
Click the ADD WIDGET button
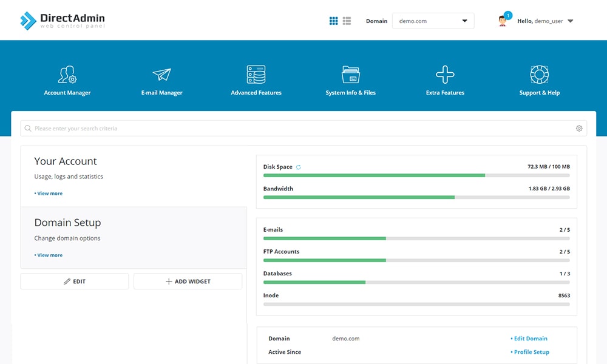pos(188,281)
